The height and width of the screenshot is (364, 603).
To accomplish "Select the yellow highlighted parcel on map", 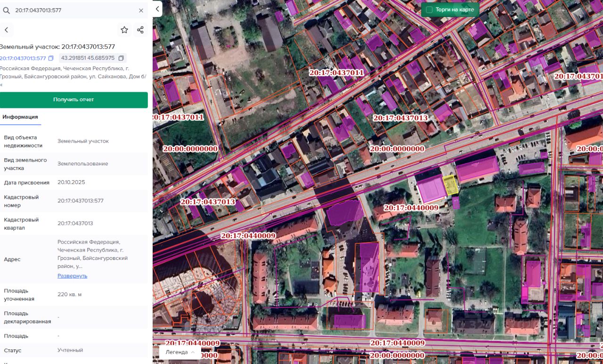I will click(x=451, y=185).
